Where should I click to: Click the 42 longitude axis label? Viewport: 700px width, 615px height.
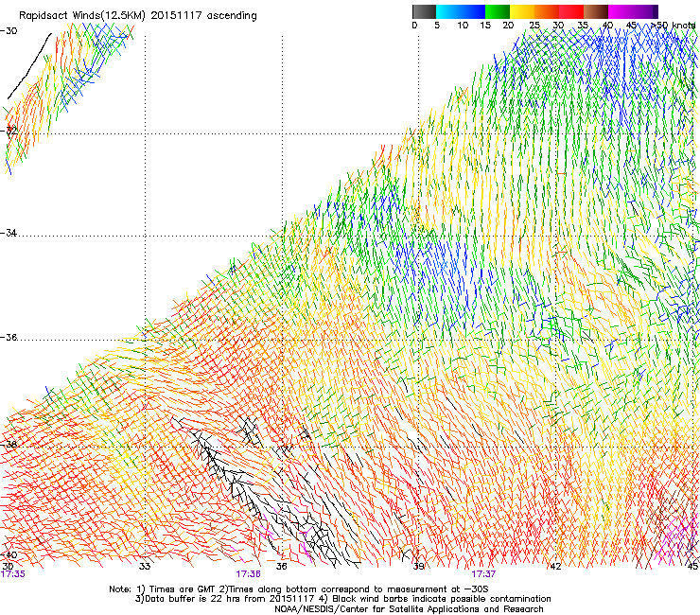(x=555, y=567)
